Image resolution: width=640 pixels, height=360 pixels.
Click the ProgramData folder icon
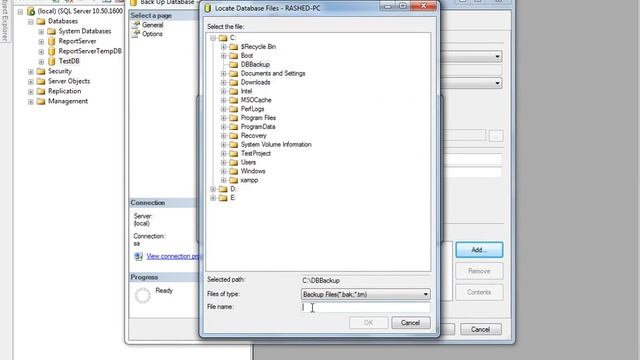point(233,127)
